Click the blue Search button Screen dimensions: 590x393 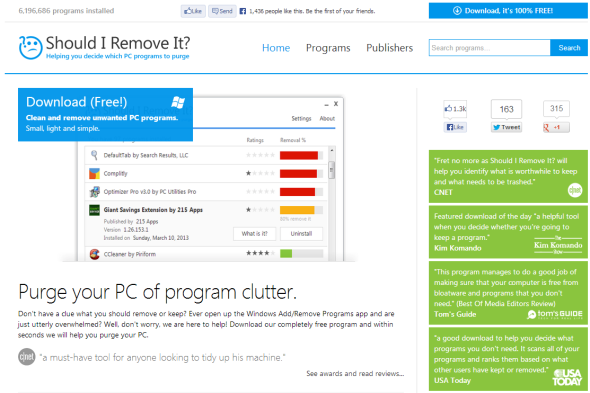pos(569,48)
